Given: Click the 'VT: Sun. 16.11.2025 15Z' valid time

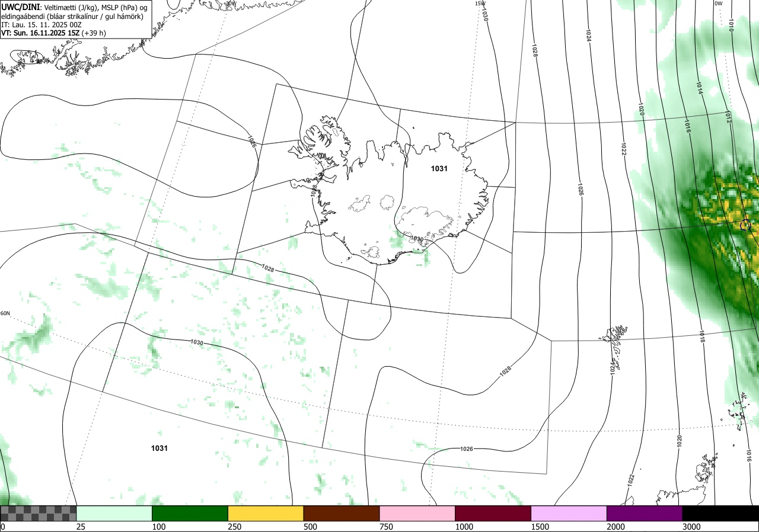Looking at the screenshot, I should [x=41, y=33].
